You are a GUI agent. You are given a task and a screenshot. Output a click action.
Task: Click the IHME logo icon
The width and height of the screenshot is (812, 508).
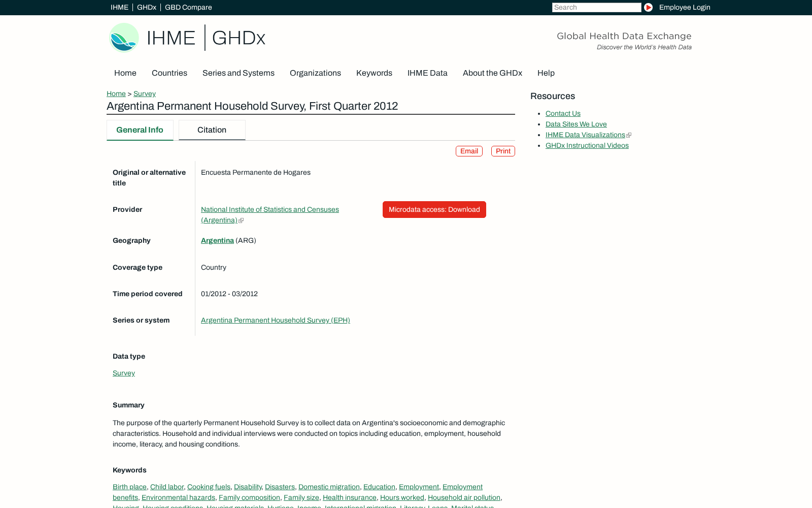tap(124, 38)
